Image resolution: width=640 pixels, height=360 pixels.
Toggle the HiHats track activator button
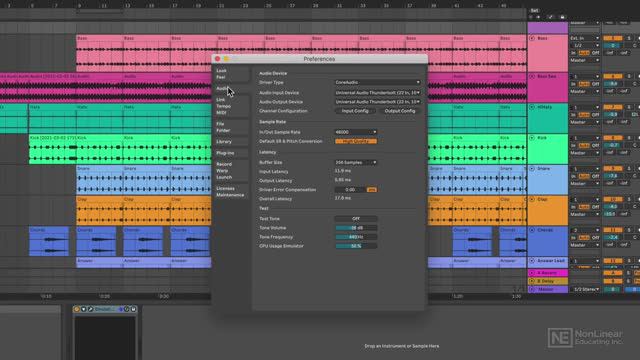click(613, 107)
